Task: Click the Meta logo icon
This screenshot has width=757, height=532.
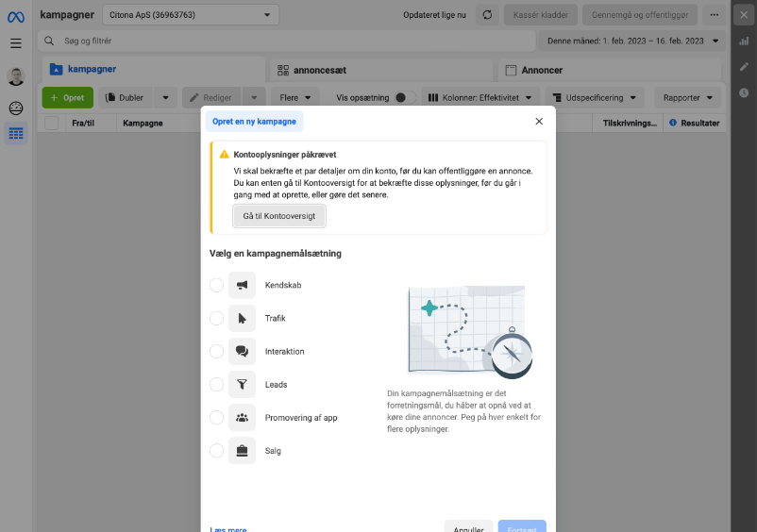Action: pyautogui.click(x=15, y=15)
